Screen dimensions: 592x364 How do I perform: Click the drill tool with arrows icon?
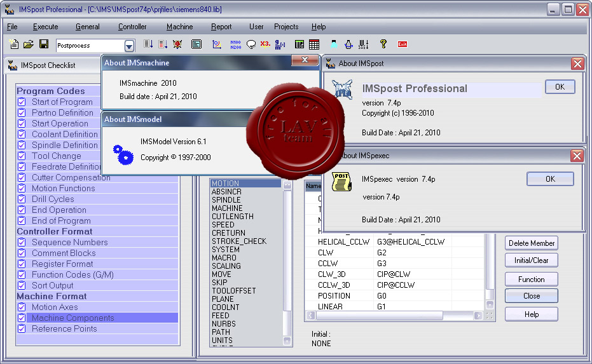point(364,44)
